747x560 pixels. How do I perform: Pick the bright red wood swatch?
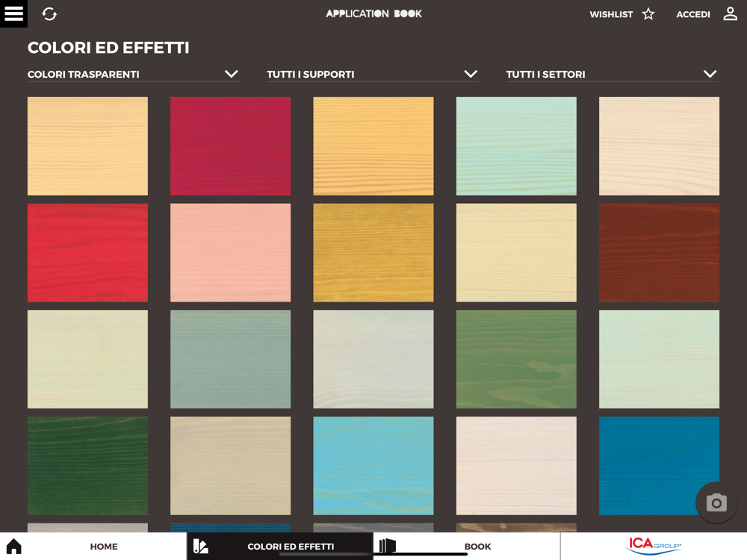tap(87, 253)
